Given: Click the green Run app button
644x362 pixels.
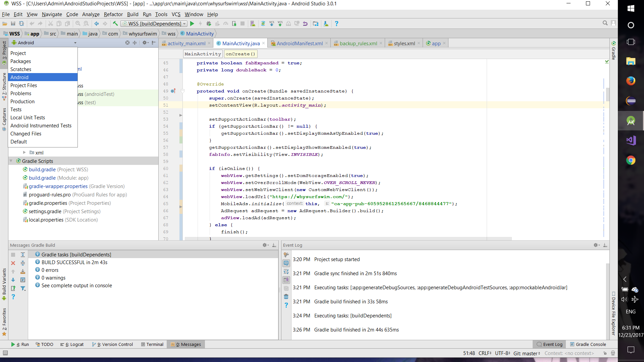Looking at the screenshot, I should click(192, 24).
